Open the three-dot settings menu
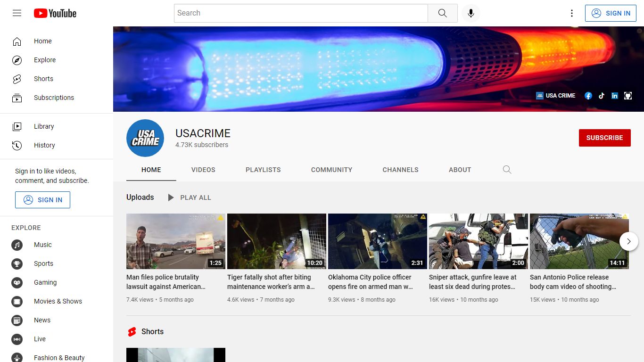 [x=571, y=13]
